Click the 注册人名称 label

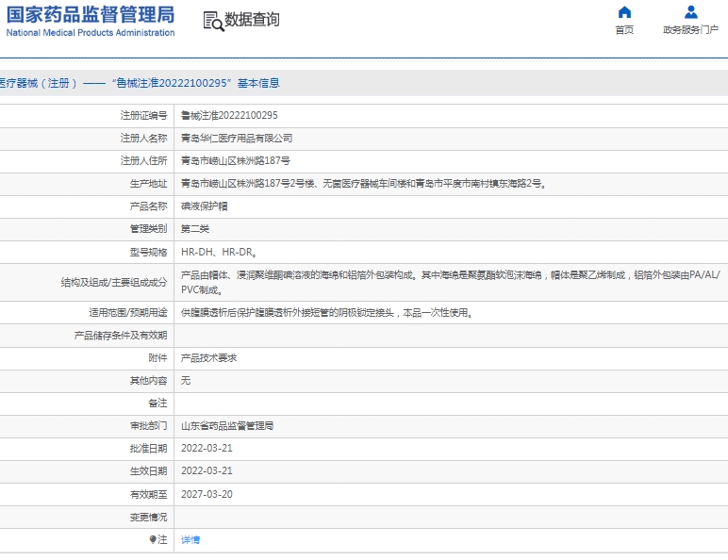[143, 139]
